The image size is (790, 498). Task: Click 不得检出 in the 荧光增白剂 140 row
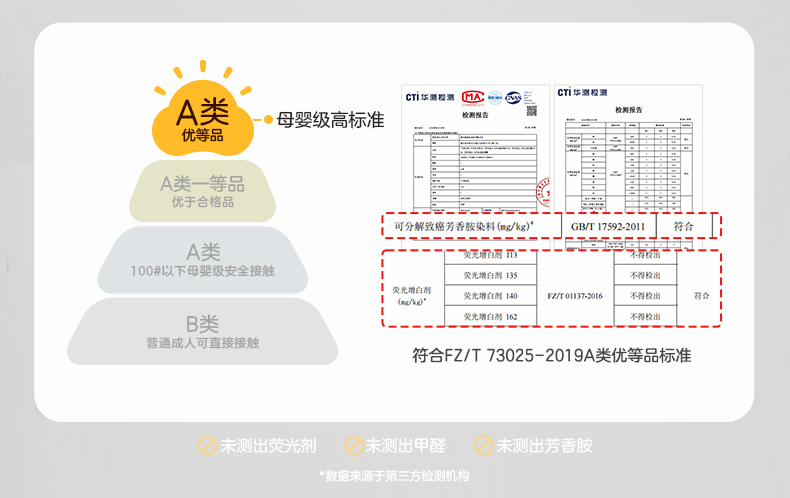pyautogui.click(x=645, y=296)
